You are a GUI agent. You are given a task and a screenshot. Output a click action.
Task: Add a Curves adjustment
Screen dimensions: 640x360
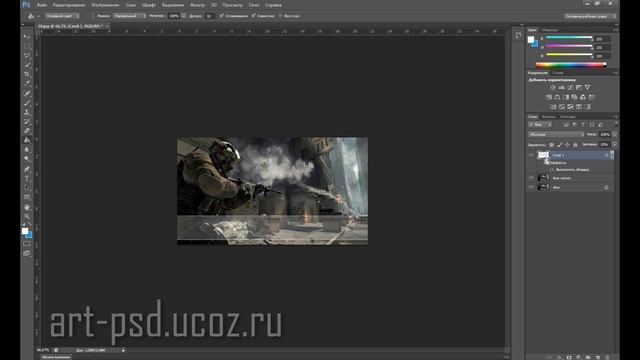(570, 87)
